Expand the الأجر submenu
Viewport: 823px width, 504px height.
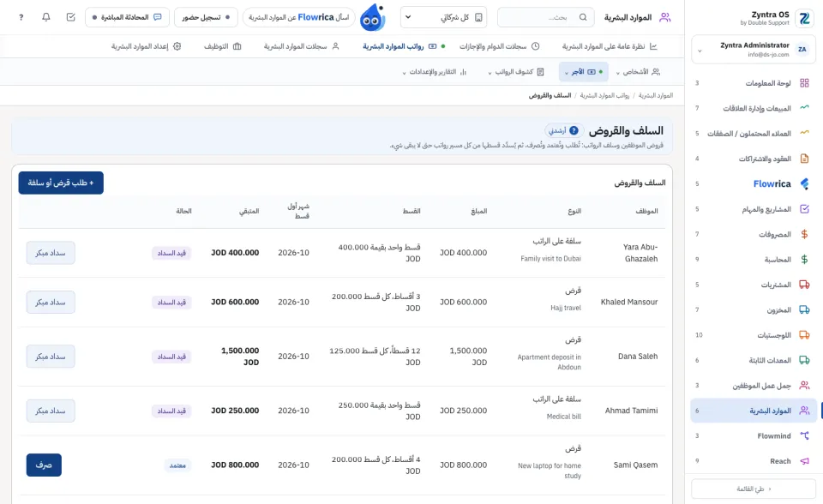(x=584, y=72)
